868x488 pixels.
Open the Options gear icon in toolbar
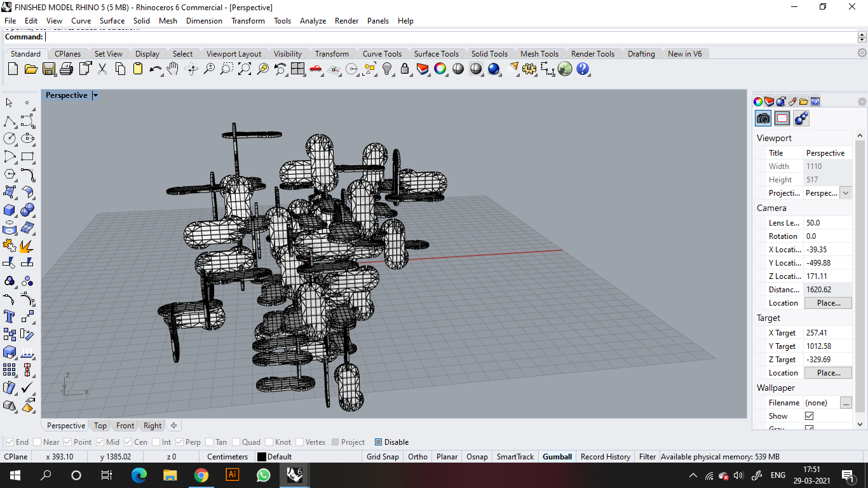tap(529, 69)
